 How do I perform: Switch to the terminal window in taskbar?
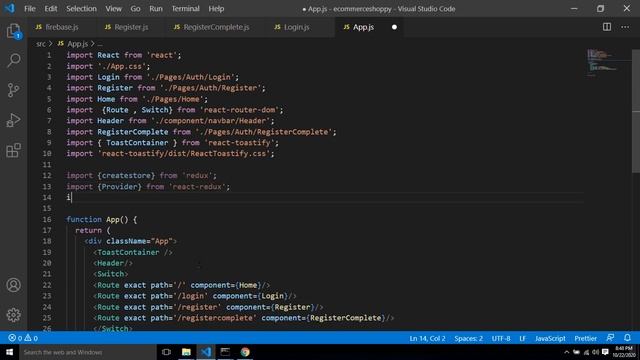(225, 352)
